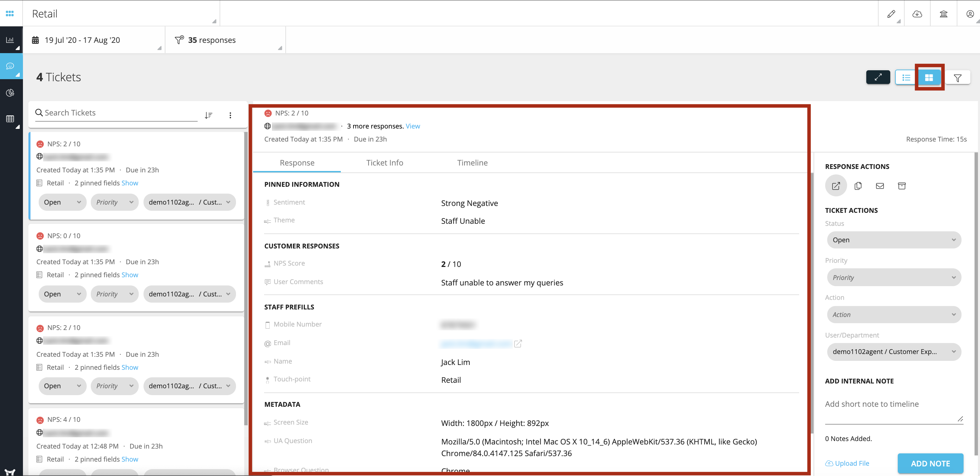Viewport: 980px width, 476px height.
Task: Click the responses filter funnel icon
Action: [x=179, y=39]
